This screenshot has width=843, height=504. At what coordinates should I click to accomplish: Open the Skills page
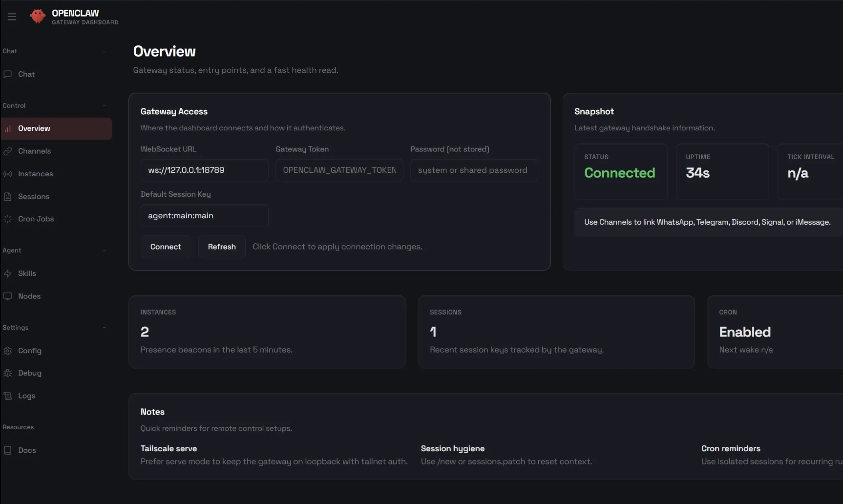tap(56, 273)
